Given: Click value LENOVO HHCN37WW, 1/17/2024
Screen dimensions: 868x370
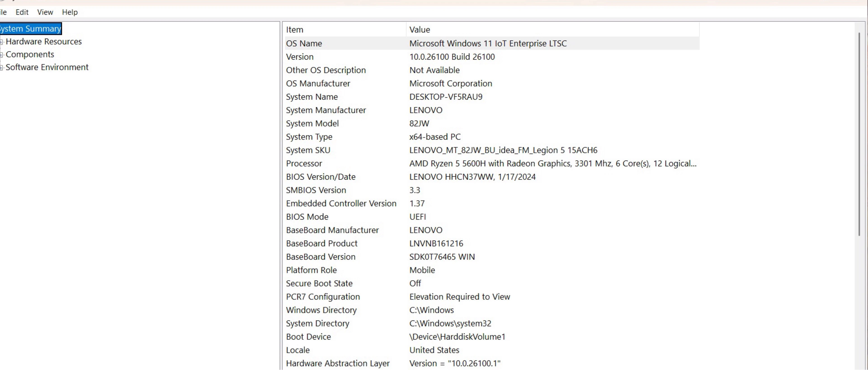Looking at the screenshot, I should click(472, 177).
